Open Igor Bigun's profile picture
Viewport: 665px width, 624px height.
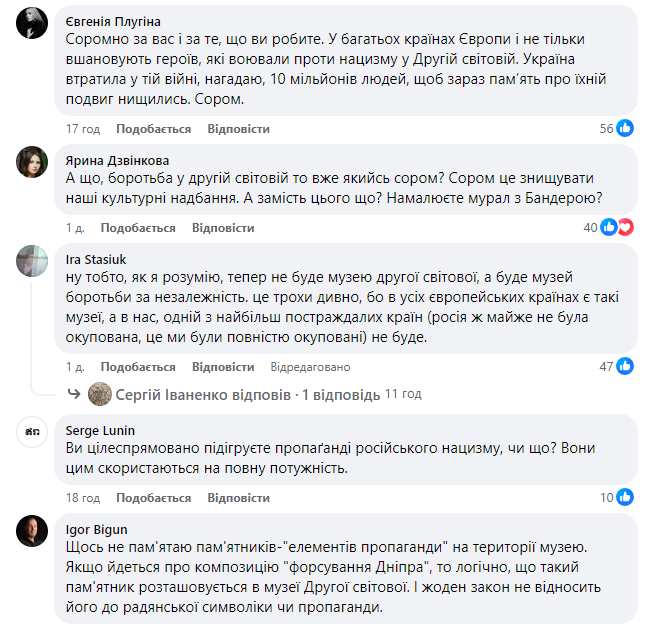click(32, 531)
